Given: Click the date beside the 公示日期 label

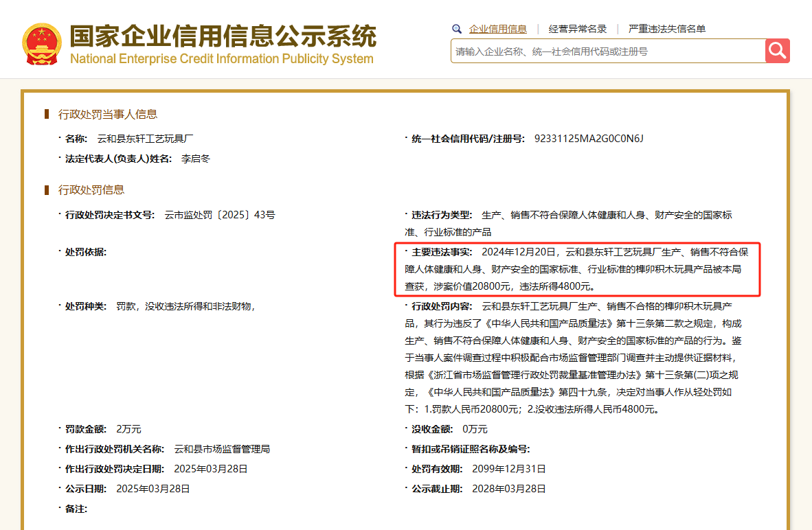Looking at the screenshot, I should (x=153, y=489).
